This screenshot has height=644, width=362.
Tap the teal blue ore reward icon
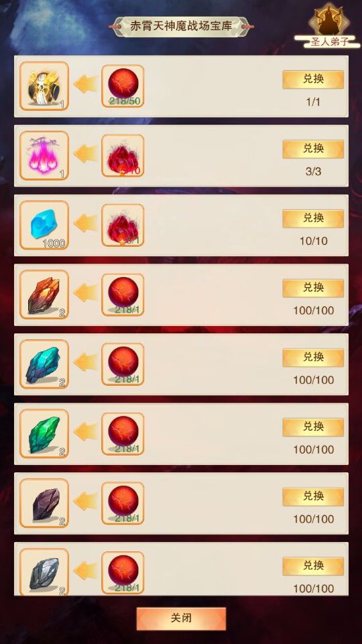(44, 364)
